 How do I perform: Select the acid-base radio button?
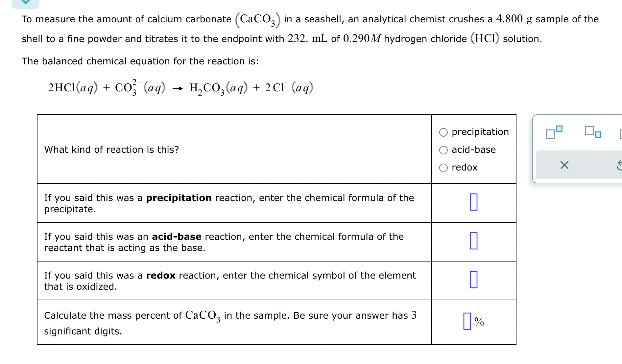[x=443, y=149]
